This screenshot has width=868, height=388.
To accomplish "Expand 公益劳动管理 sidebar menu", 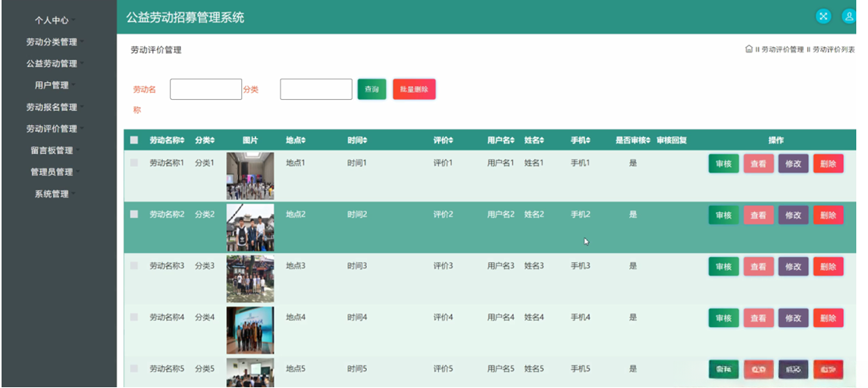I will click(x=55, y=64).
